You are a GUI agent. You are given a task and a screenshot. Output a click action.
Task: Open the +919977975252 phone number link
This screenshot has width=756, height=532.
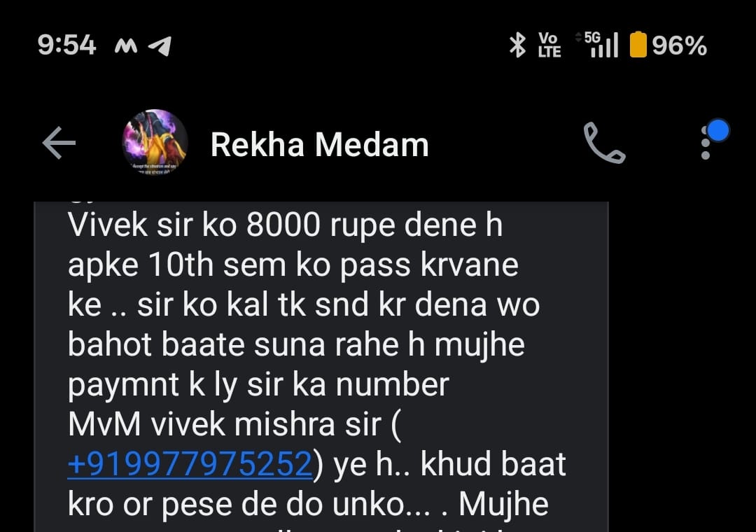(190, 464)
